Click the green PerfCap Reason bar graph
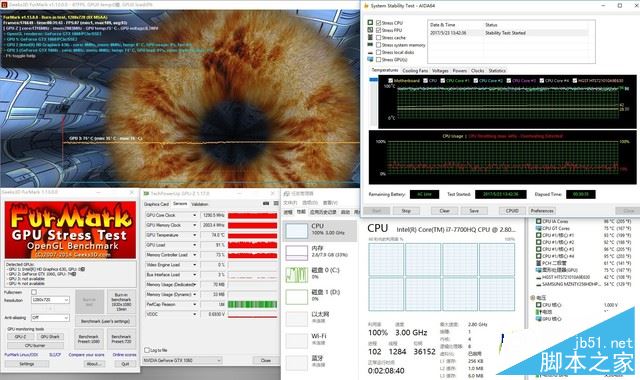The height and width of the screenshot is (380, 640). tap(253, 304)
